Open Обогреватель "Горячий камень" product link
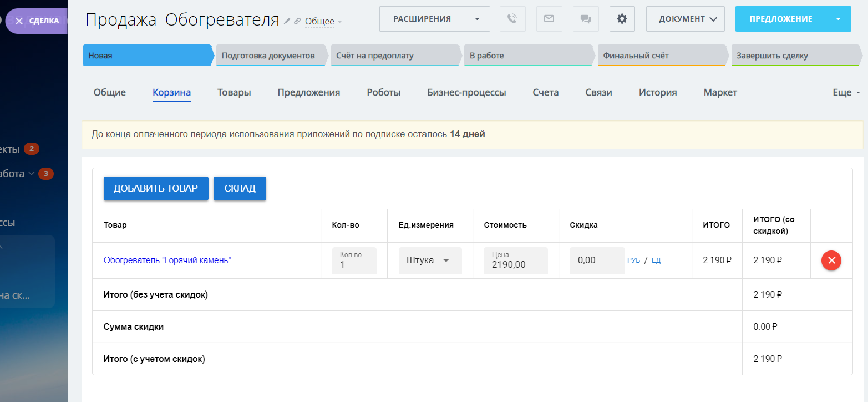Image resolution: width=868 pixels, height=402 pixels. coord(167,260)
